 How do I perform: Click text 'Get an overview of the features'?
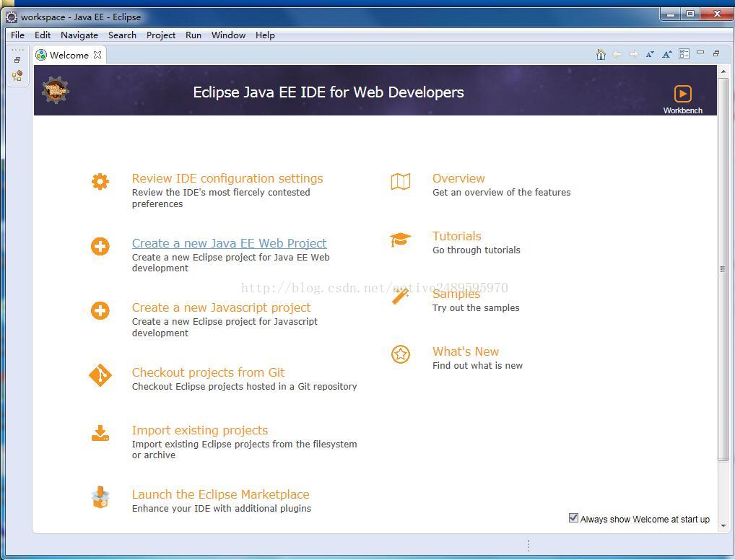(x=501, y=192)
